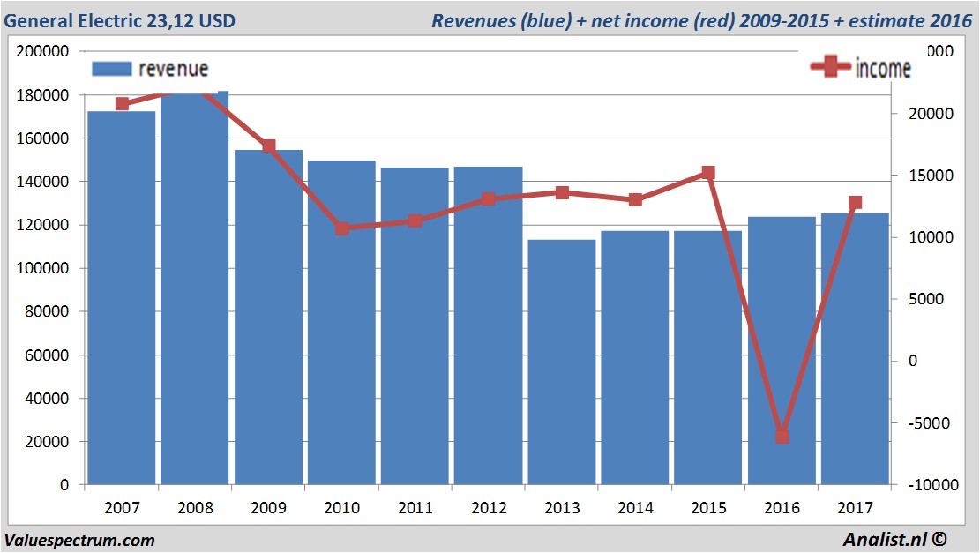Click the 2015 revenue bar
The width and height of the screenshot is (980, 553).
click(x=708, y=358)
